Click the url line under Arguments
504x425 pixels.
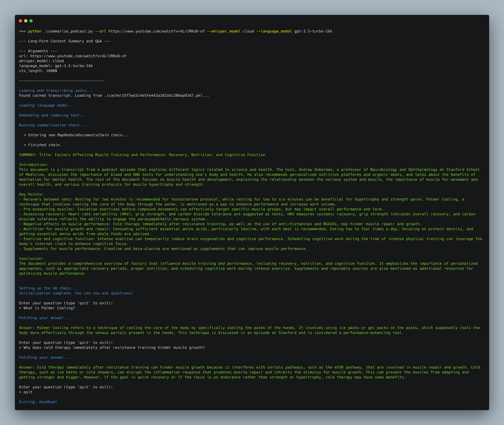pos(73,56)
